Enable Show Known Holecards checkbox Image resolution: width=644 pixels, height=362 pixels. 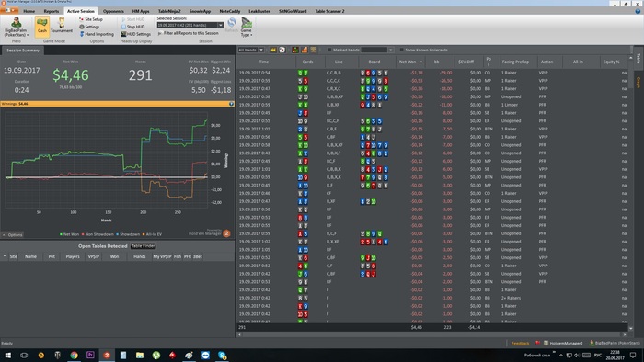point(401,50)
